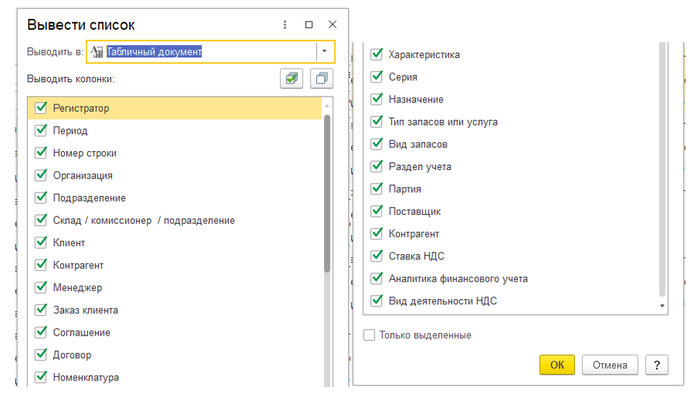Click the right column list scrollbar
The height and width of the screenshot is (398, 700).
click(662, 170)
